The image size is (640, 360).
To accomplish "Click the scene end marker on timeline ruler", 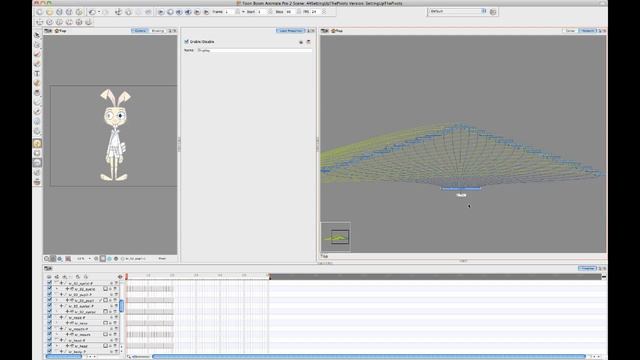I will pos(269,277).
